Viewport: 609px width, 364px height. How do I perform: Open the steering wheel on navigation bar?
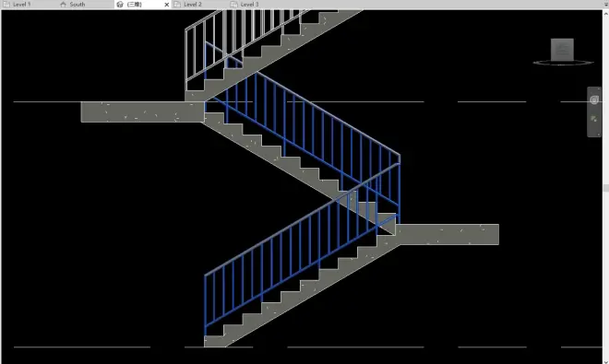(594, 100)
